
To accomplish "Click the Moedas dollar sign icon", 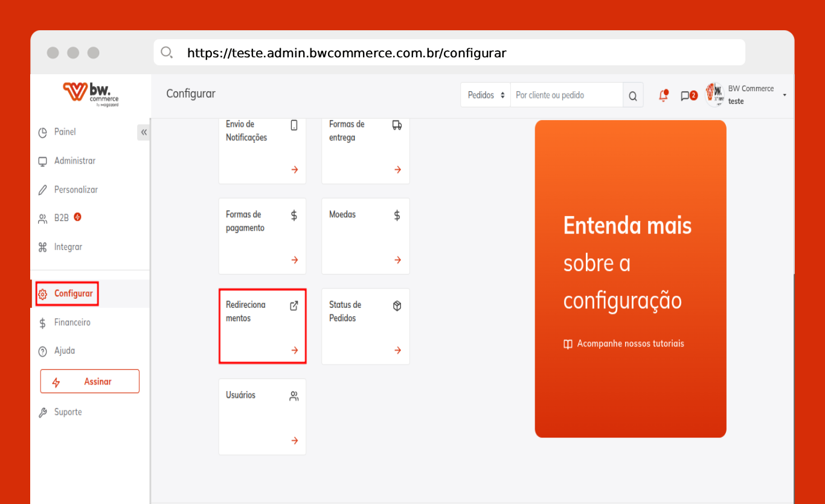I will [x=397, y=215].
